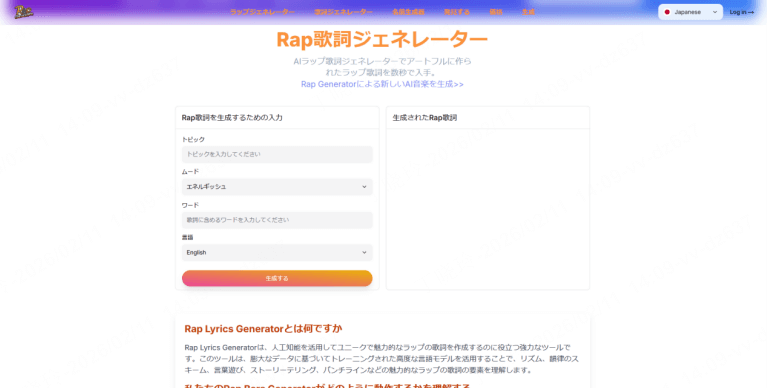Focus the トピック input field
The image size is (767, 388).
tap(277, 154)
